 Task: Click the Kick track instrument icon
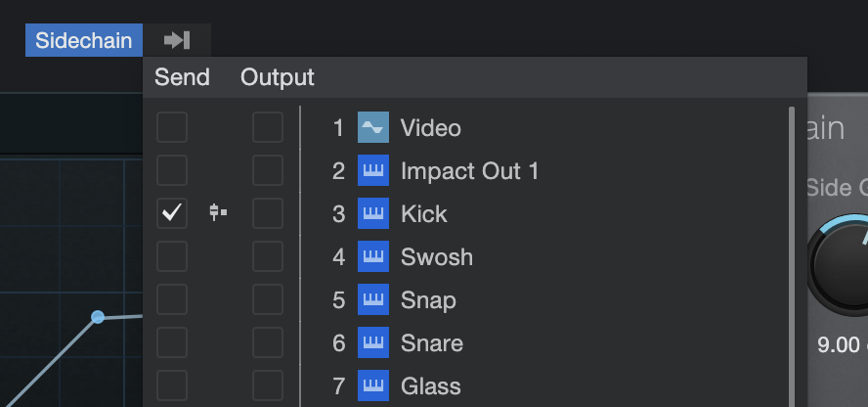[373, 213]
